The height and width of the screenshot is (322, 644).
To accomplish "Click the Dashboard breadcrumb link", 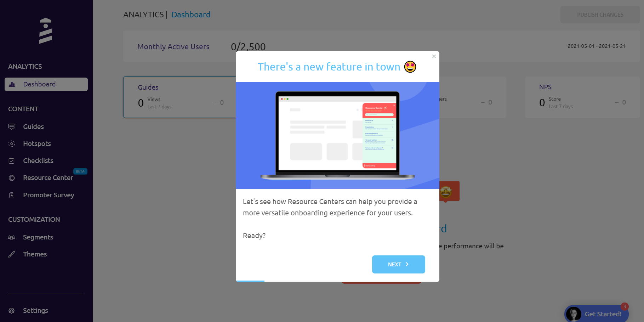I will coord(191,15).
